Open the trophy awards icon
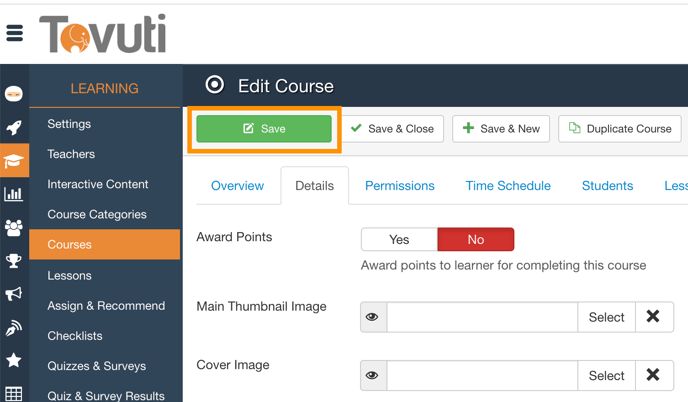Viewport: 688px width, 402px height. point(14,261)
